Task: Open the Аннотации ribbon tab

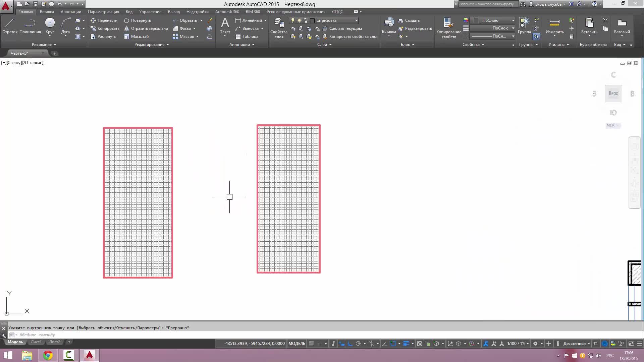Action: [x=71, y=12]
